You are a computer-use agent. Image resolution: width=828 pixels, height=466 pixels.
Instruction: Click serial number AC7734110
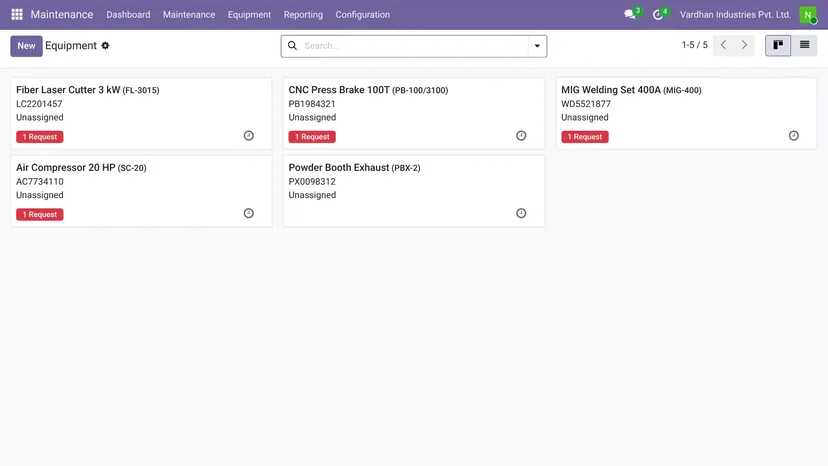[40, 182]
